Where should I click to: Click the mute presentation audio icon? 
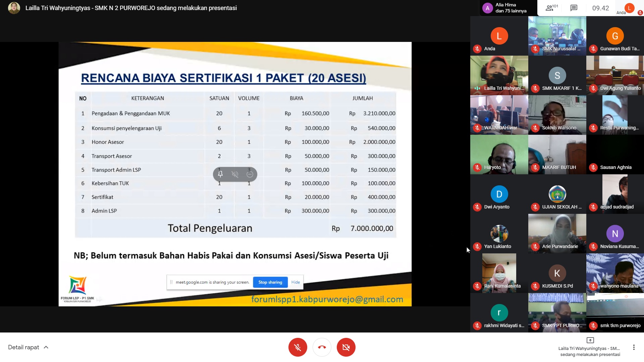(235, 174)
